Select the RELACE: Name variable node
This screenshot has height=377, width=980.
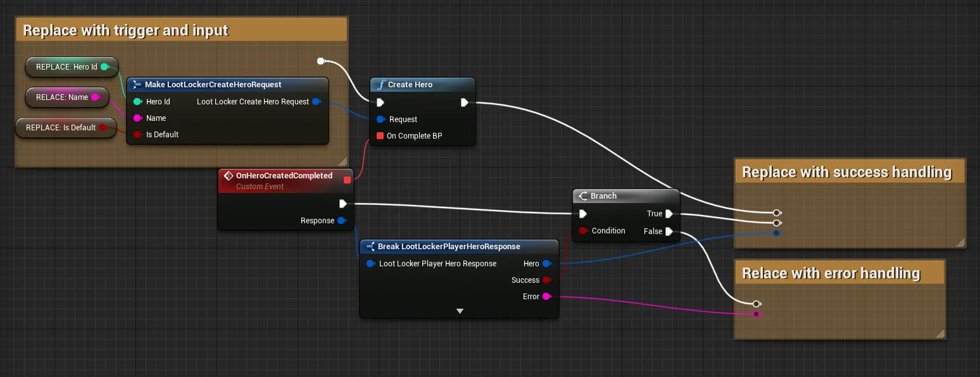(66, 97)
